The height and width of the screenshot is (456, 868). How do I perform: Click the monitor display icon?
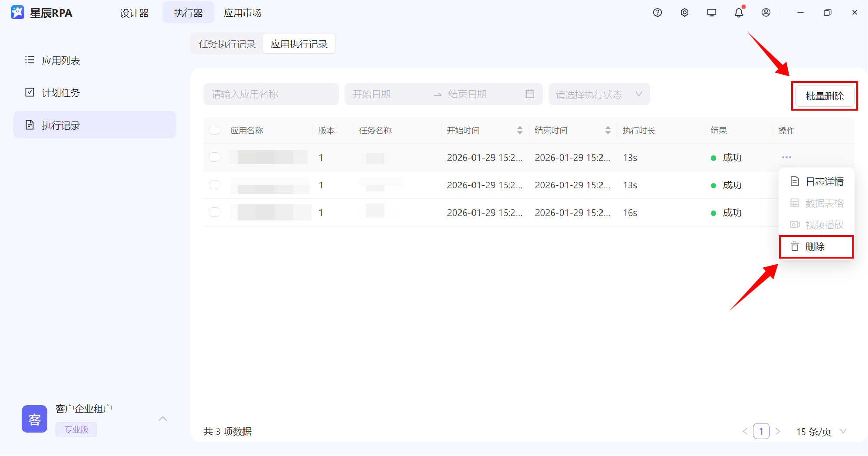711,13
